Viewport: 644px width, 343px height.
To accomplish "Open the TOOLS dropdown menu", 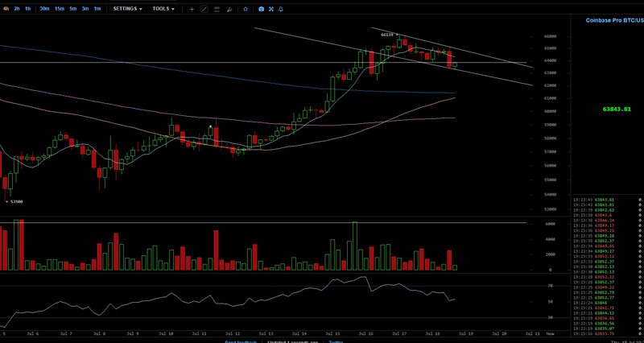I will (163, 9).
